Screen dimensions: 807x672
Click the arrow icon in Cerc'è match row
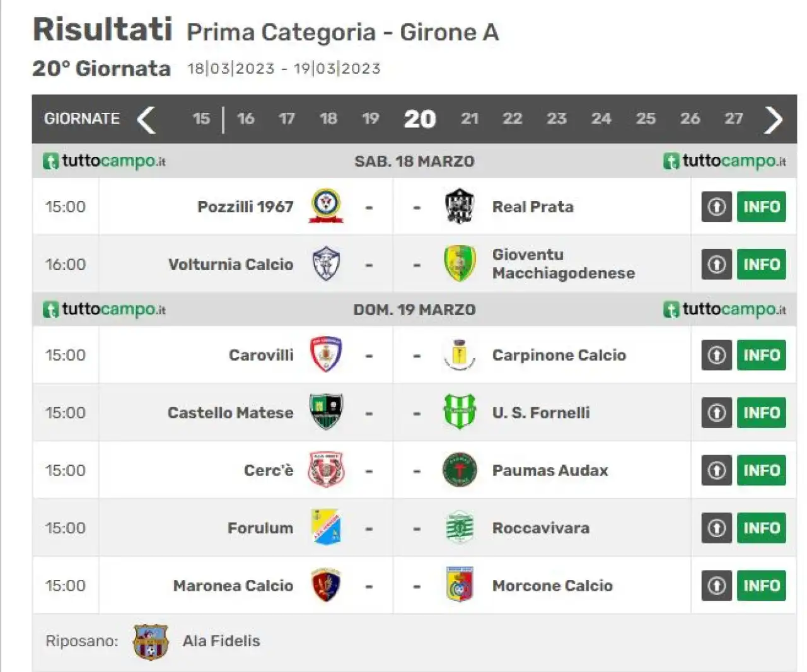pyautogui.click(x=716, y=470)
